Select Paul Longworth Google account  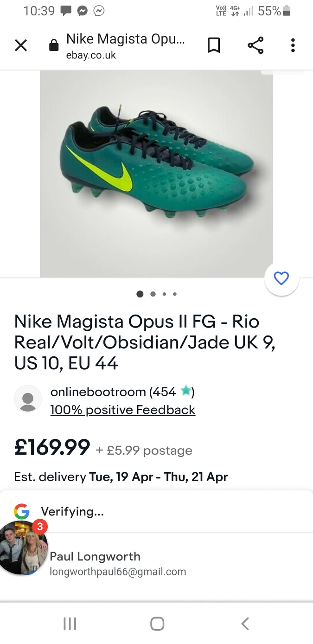pos(118,563)
